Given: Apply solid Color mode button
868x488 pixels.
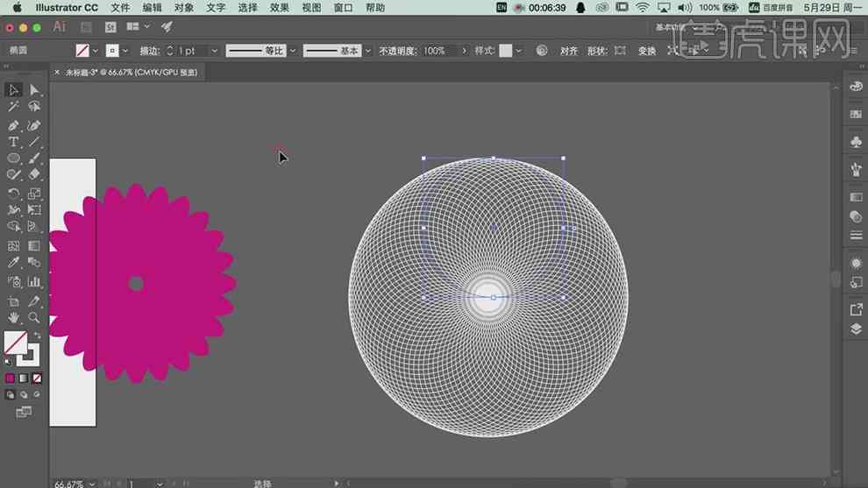Looking at the screenshot, I should (x=10, y=378).
